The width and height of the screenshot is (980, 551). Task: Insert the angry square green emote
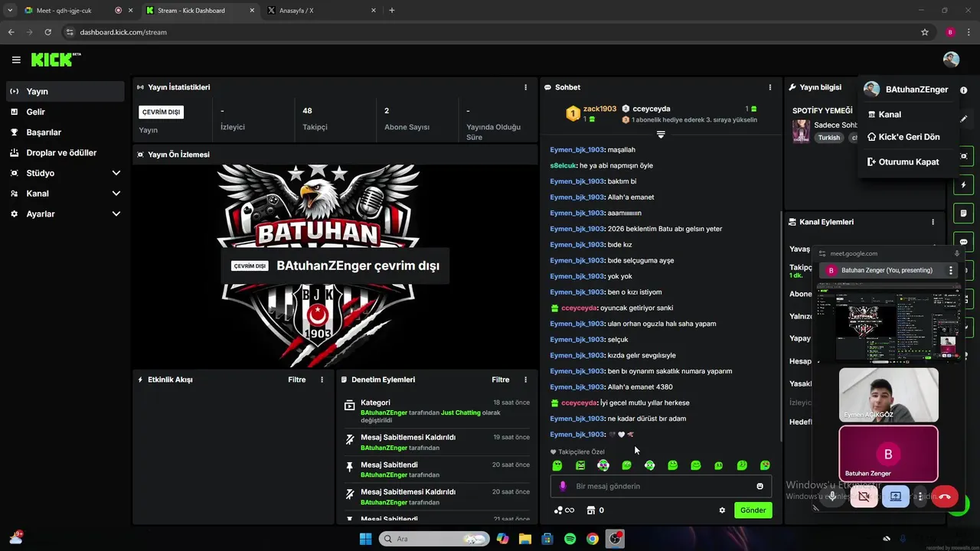coord(580,465)
